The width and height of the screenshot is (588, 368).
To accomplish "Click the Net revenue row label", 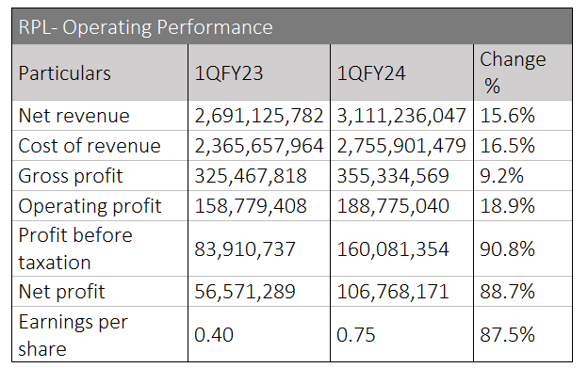I will 73,116.
